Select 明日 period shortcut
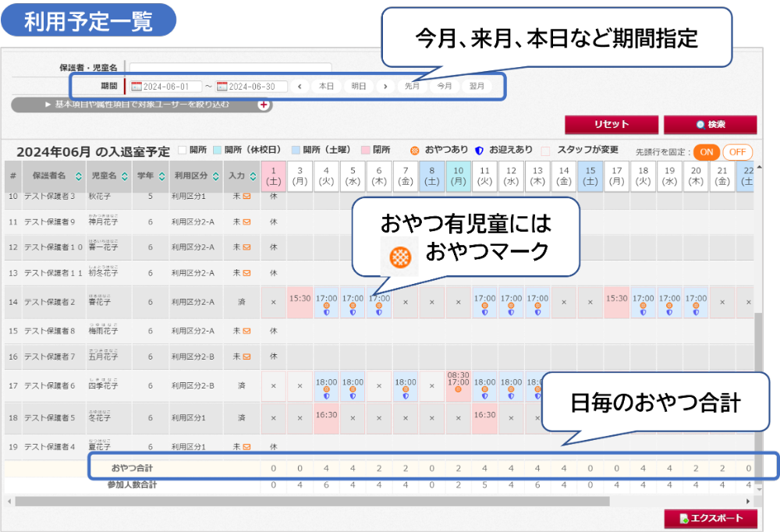 (359, 86)
